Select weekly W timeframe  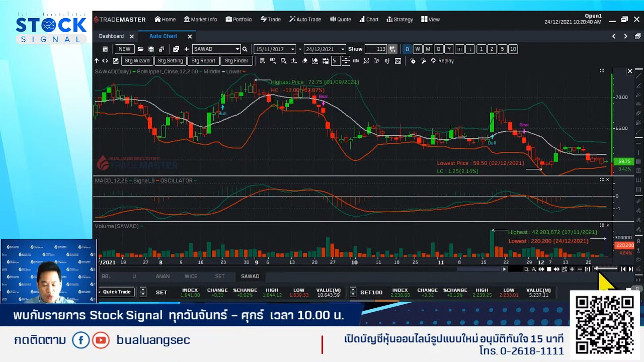click(x=418, y=49)
